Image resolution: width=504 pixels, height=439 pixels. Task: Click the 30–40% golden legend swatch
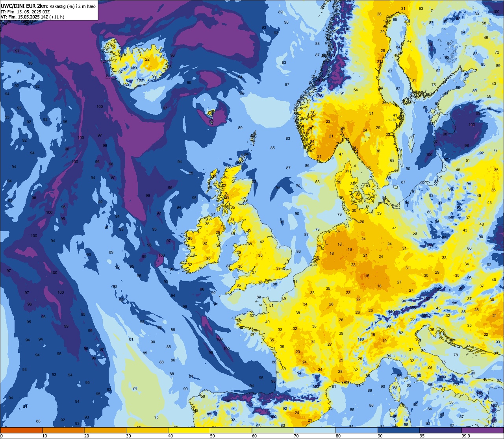147,430
